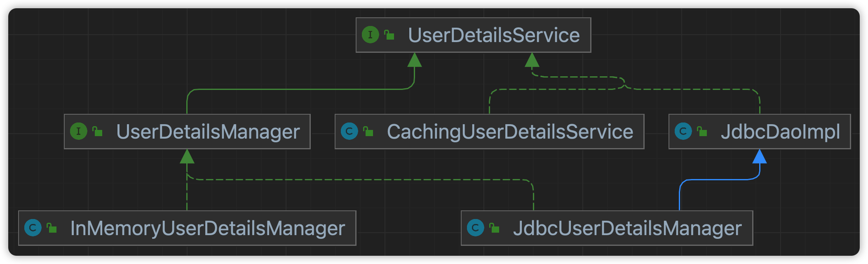The width and height of the screenshot is (868, 264).
Task: Click the solid green arrowhead under UserDetailsService
Action: 415,60
